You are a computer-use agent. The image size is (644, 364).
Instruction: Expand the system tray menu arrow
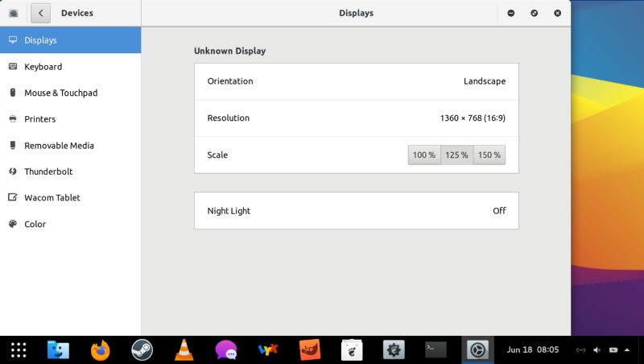(627, 350)
